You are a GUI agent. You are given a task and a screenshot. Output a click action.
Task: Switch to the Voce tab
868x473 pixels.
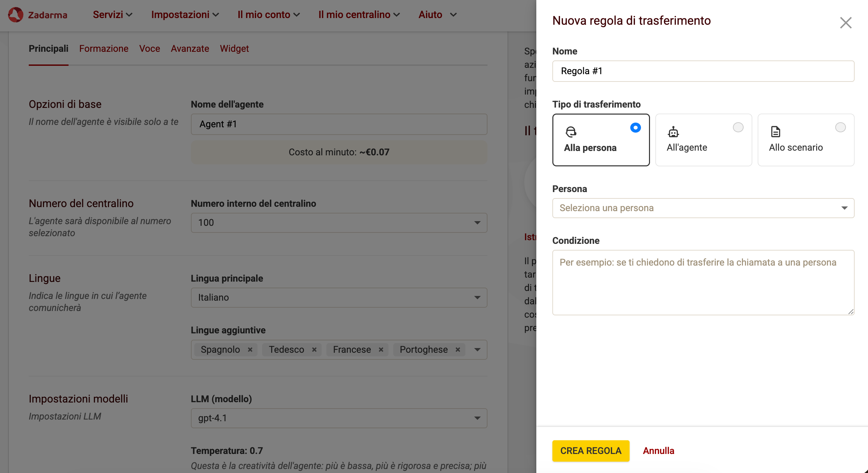149,48
